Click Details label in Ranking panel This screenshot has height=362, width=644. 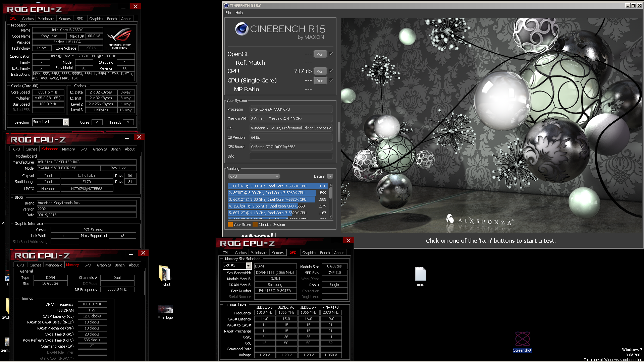tap(319, 176)
